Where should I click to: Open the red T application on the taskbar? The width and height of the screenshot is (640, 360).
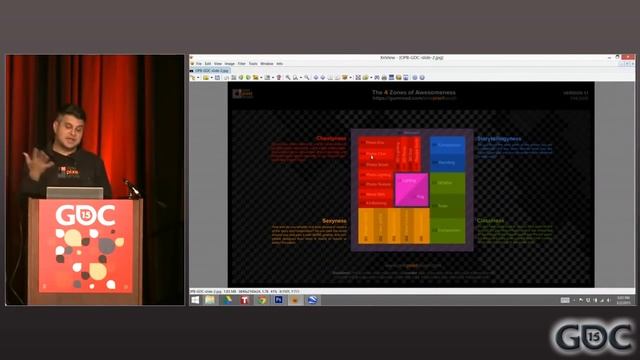tap(244, 300)
